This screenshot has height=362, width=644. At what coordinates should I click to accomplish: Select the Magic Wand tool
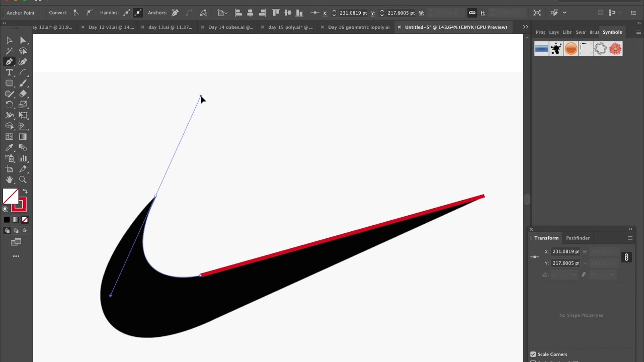tap(10, 51)
